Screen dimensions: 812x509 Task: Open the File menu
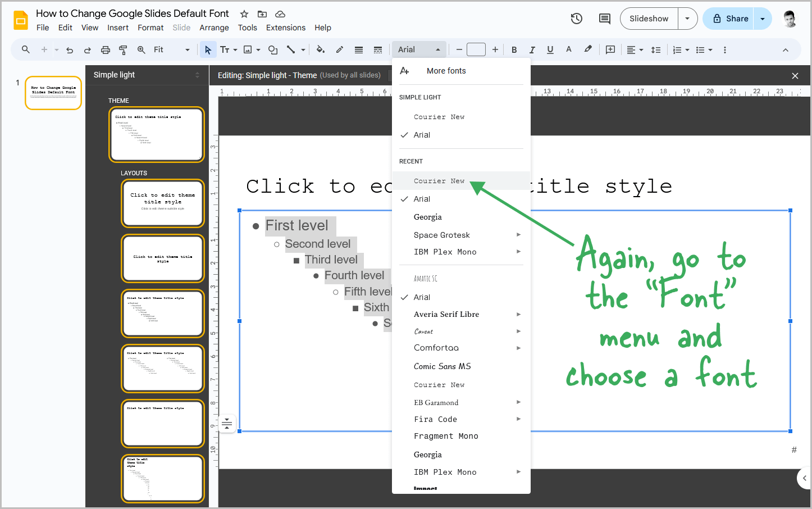43,28
